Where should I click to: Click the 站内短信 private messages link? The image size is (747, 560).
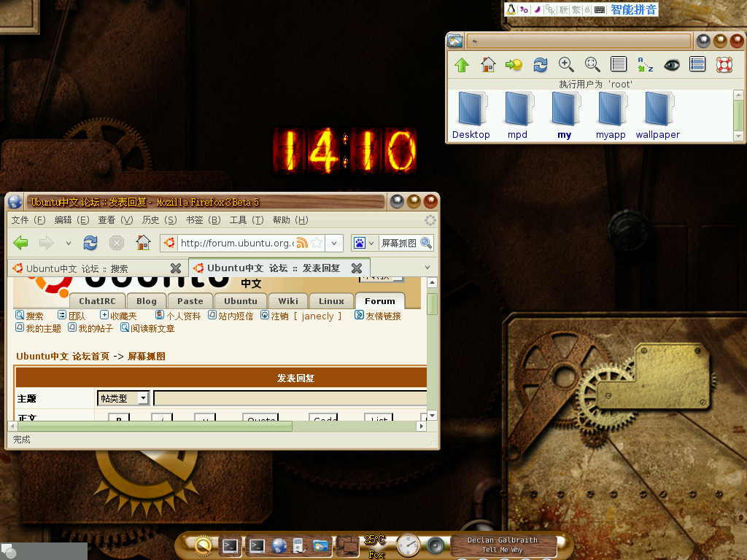[x=231, y=316]
